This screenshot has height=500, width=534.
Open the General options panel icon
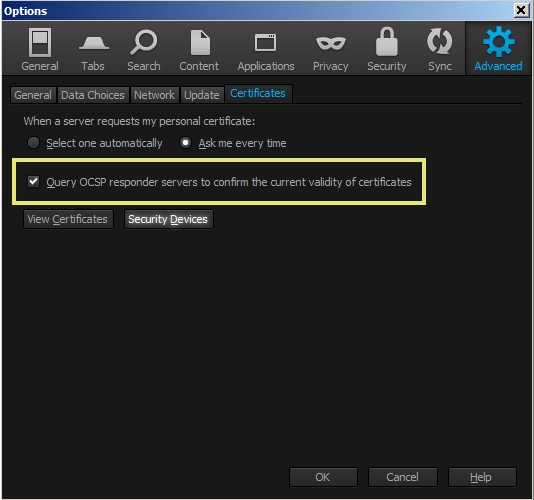pyautogui.click(x=40, y=43)
